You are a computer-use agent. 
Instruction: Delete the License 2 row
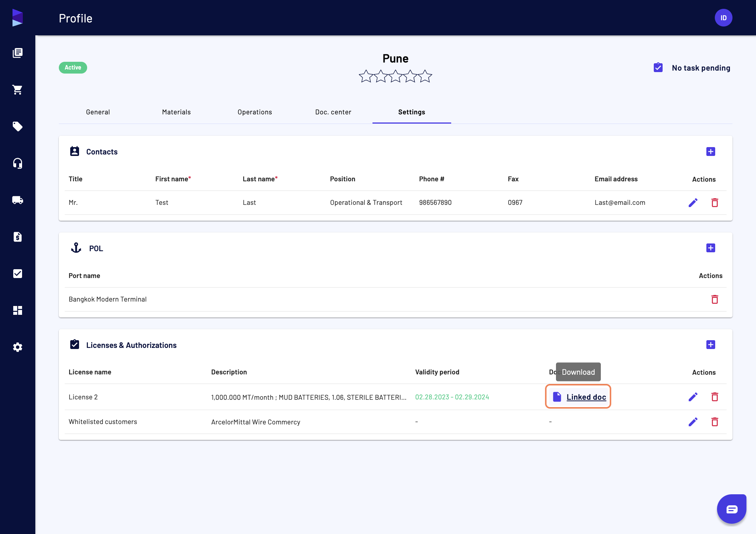click(x=714, y=397)
